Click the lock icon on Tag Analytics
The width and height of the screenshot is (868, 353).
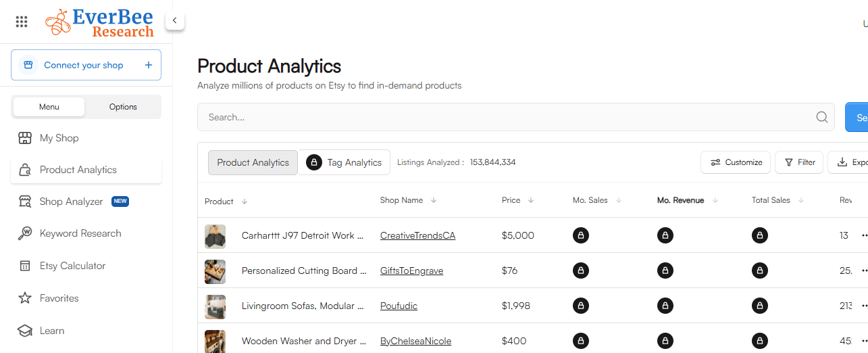(314, 162)
